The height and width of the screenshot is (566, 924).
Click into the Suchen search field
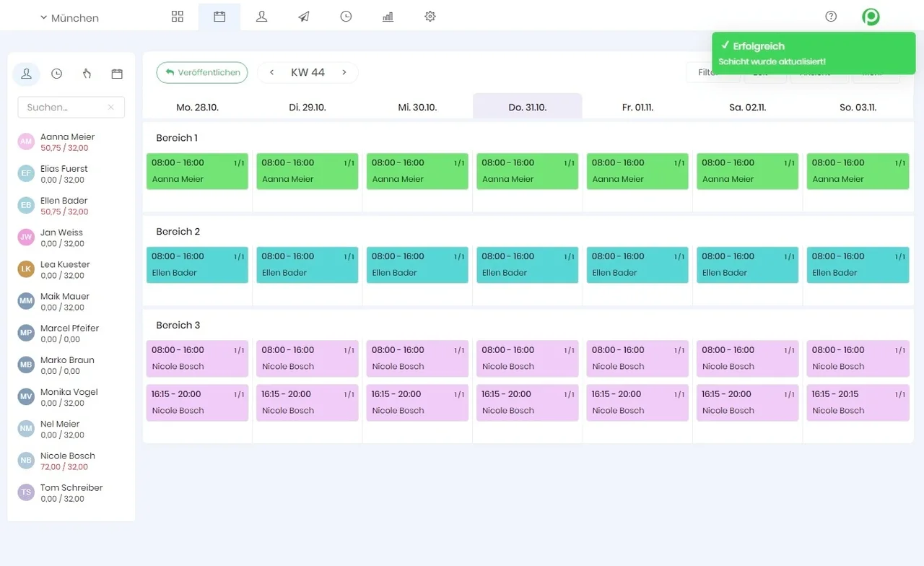click(x=64, y=108)
